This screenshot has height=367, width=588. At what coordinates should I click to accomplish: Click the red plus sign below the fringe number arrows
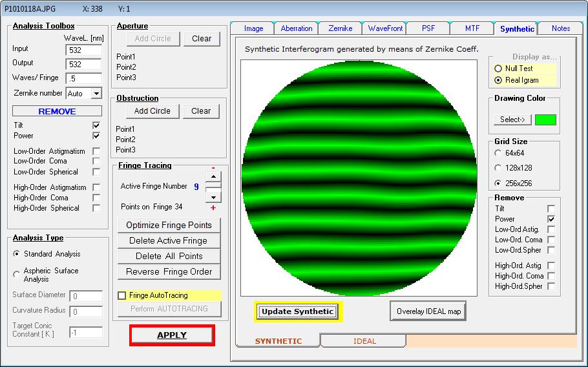tap(213, 207)
